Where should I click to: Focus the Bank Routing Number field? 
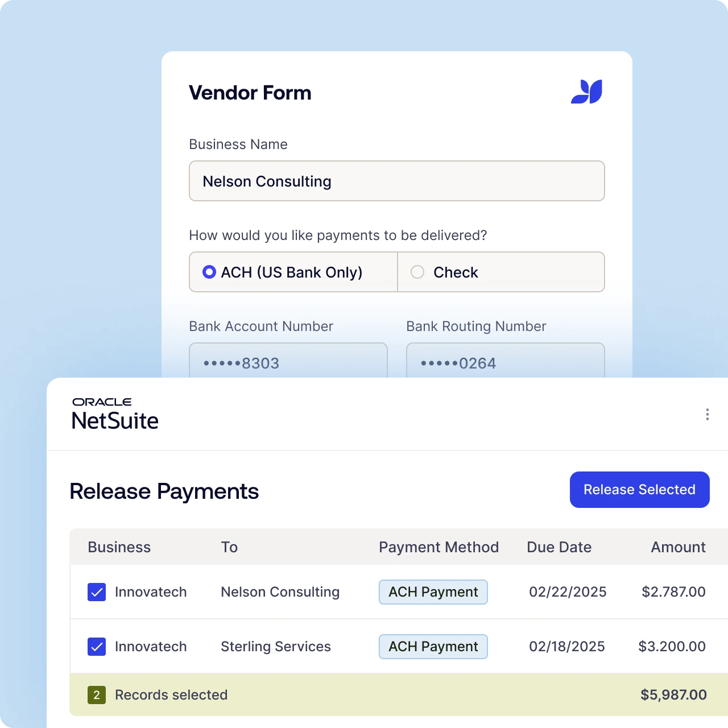505,362
